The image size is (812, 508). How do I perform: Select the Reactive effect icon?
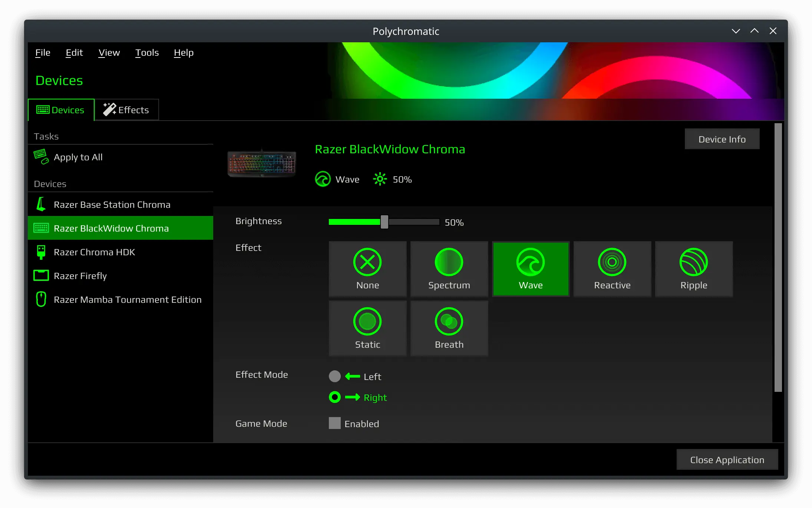[612, 269]
